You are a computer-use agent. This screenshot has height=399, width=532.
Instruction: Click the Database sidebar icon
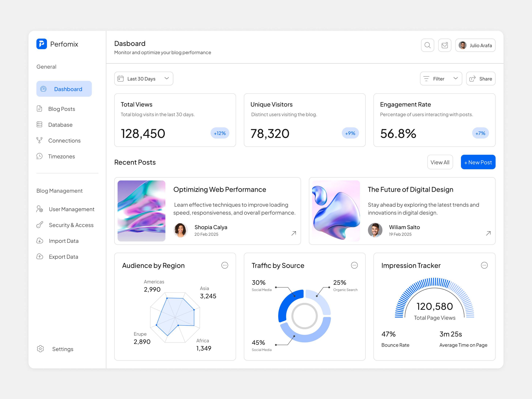point(40,125)
